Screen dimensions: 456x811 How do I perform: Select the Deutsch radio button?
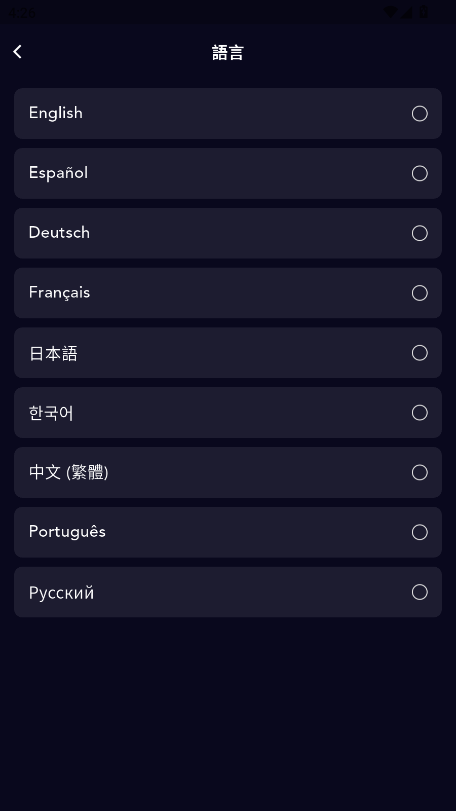419,233
